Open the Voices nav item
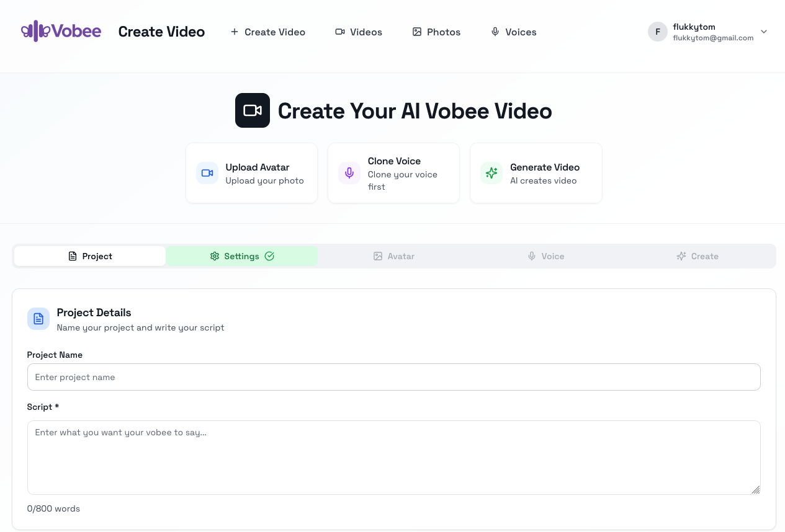This screenshot has height=532, width=785. pyautogui.click(x=513, y=32)
